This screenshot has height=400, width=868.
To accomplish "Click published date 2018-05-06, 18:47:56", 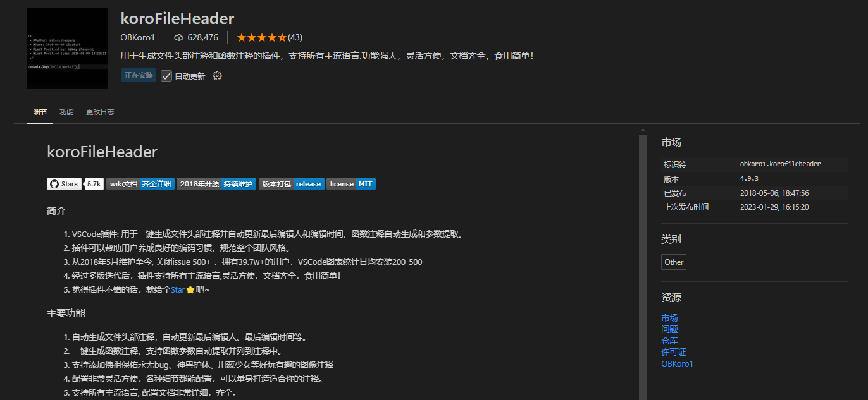I will point(774,193).
